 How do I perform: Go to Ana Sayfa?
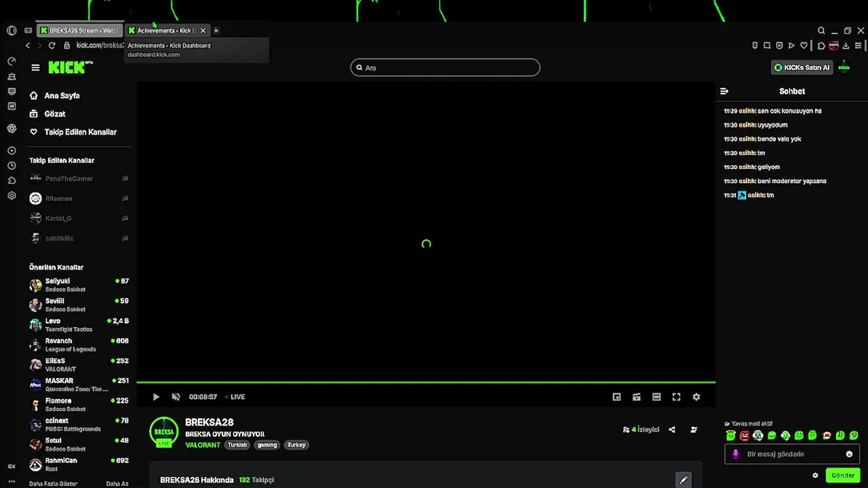(55, 96)
